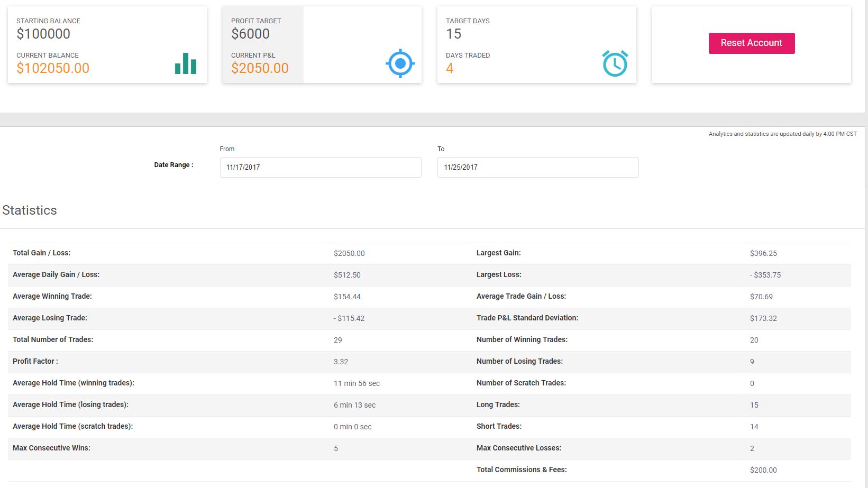Click the hold time value 0 min 0 sec
Viewport: 868px width, 488px height.
(353, 427)
